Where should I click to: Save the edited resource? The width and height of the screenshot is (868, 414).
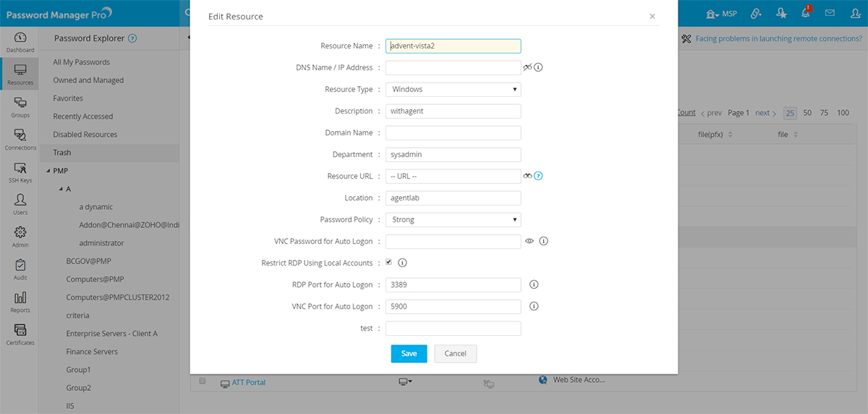tap(409, 353)
